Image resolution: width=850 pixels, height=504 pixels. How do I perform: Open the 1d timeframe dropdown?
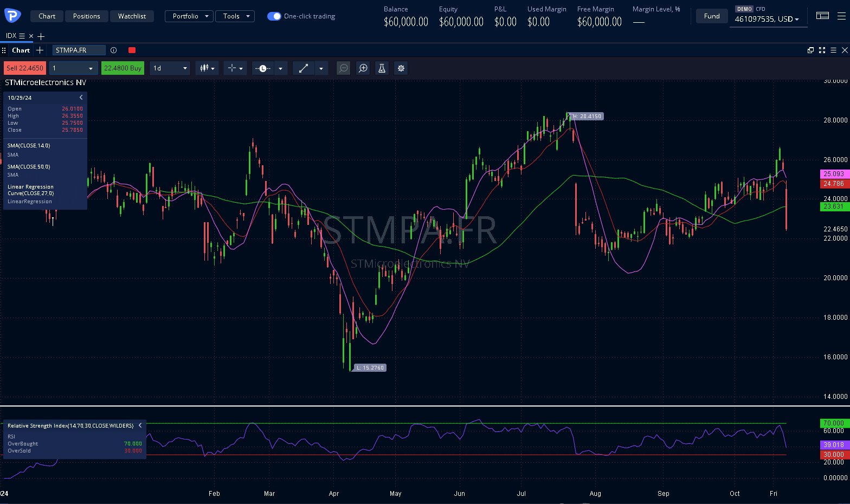[x=170, y=68]
